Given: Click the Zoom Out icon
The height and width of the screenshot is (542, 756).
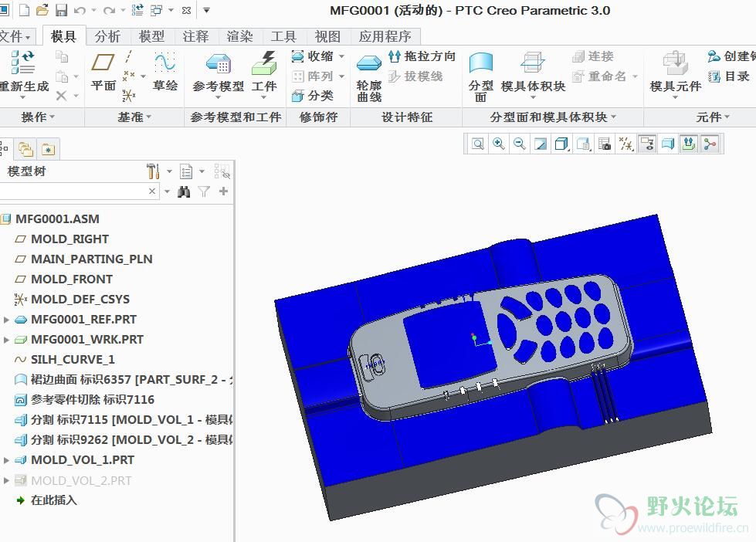Looking at the screenshot, I should point(519,144).
